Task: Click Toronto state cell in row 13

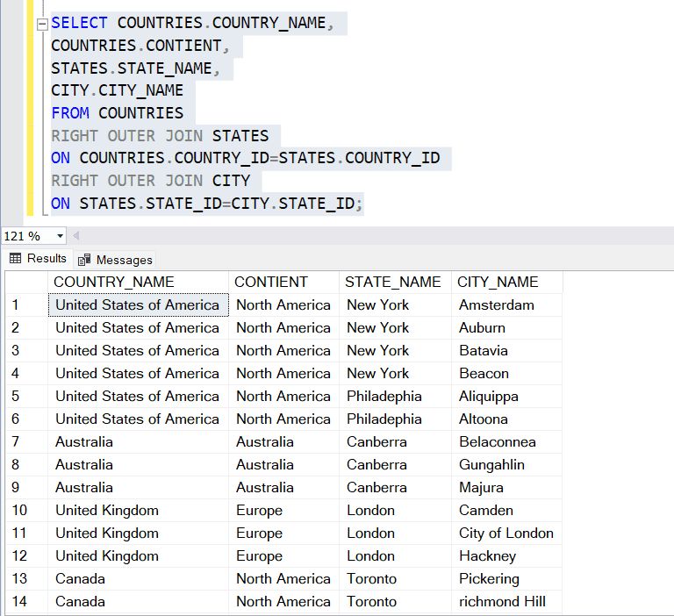Action: coord(395,578)
